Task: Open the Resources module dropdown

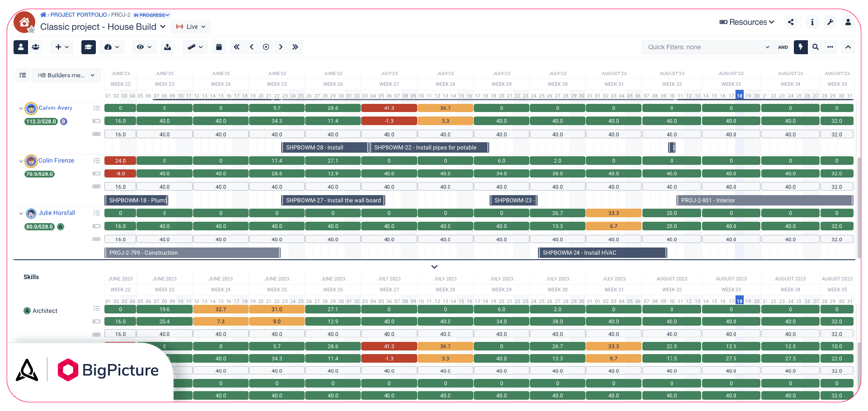Action: [747, 22]
